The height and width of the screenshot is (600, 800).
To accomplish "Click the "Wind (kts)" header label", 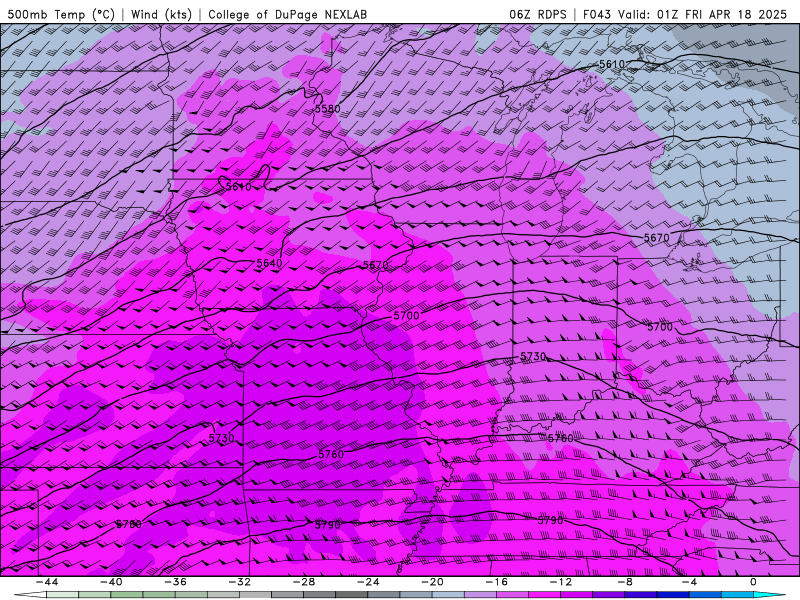I will tap(161, 14).
